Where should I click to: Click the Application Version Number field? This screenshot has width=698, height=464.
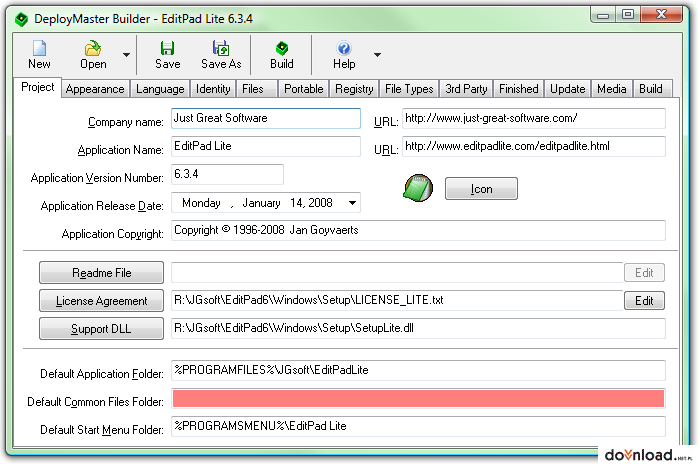[227, 174]
